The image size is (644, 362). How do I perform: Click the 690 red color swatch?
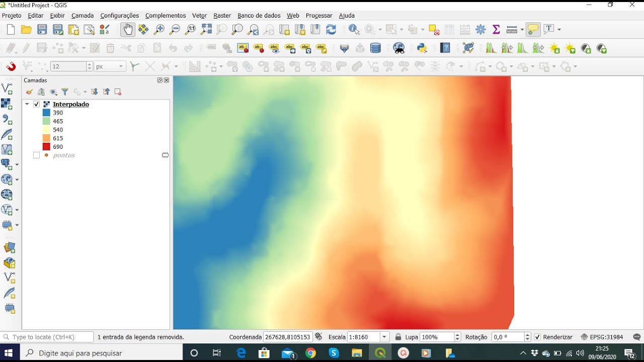[46, 147]
